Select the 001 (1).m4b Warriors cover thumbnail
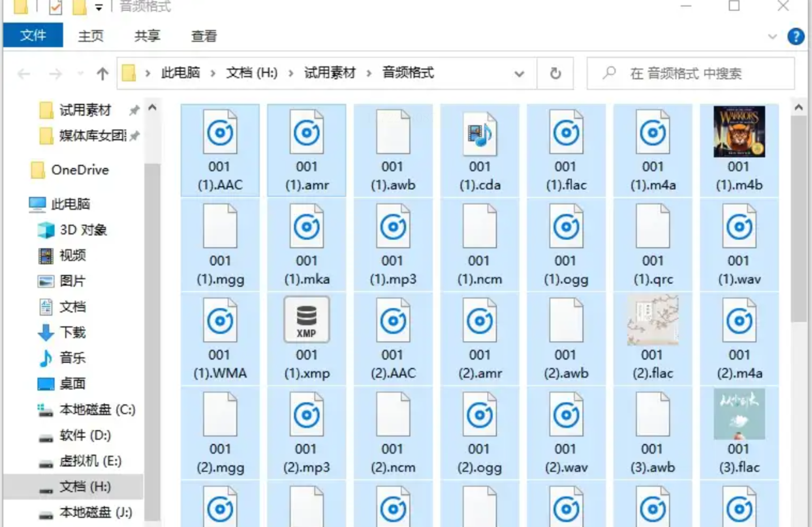 coord(739,131)
